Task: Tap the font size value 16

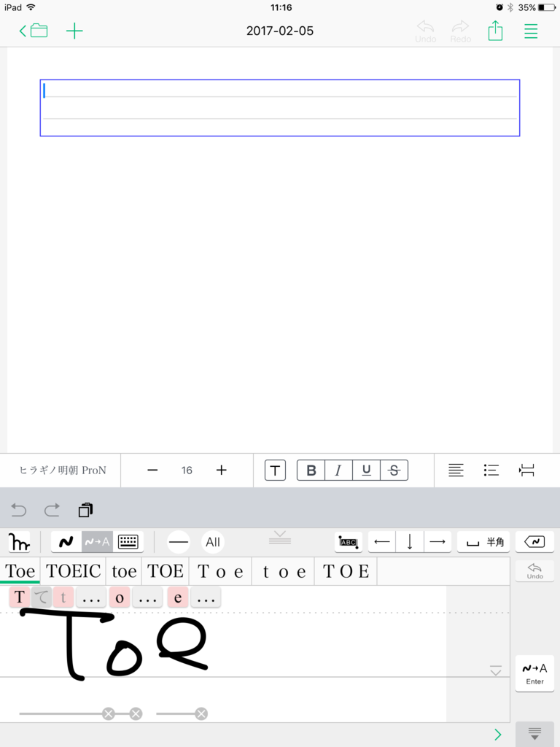Action: coord(187,471)
